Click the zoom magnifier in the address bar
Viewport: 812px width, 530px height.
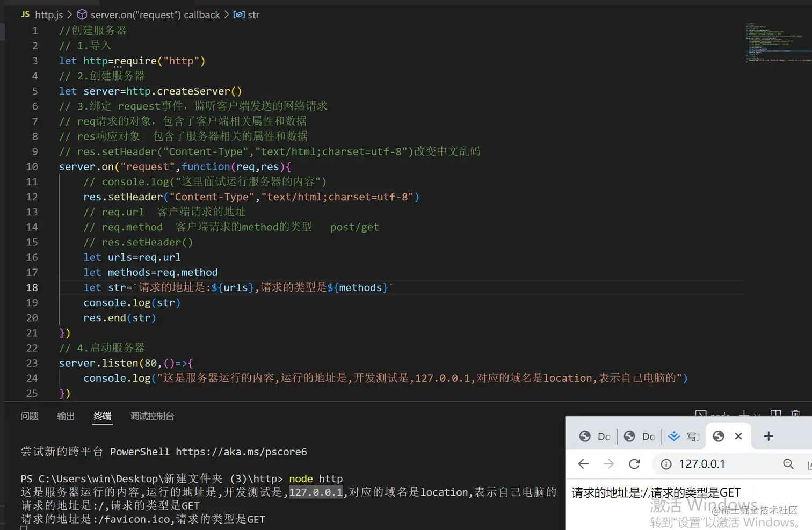(x=788, y=464)
